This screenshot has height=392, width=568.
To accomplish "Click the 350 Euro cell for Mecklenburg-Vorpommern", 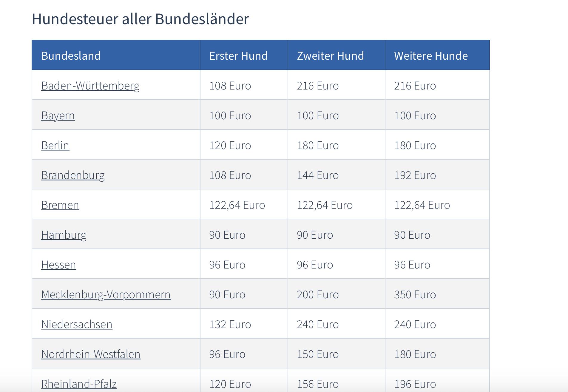I will point(415,294).
